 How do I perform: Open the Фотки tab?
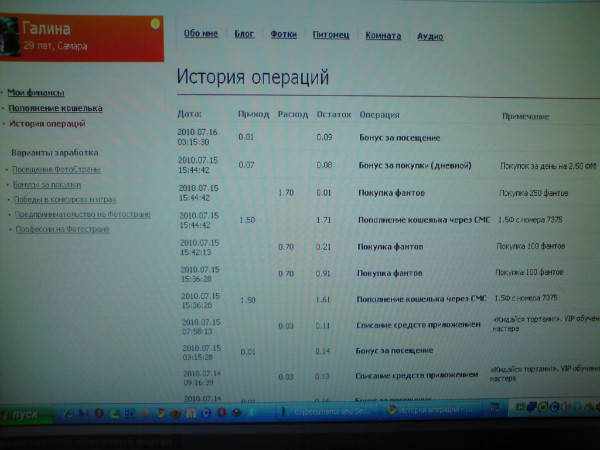tap(284, 33)
